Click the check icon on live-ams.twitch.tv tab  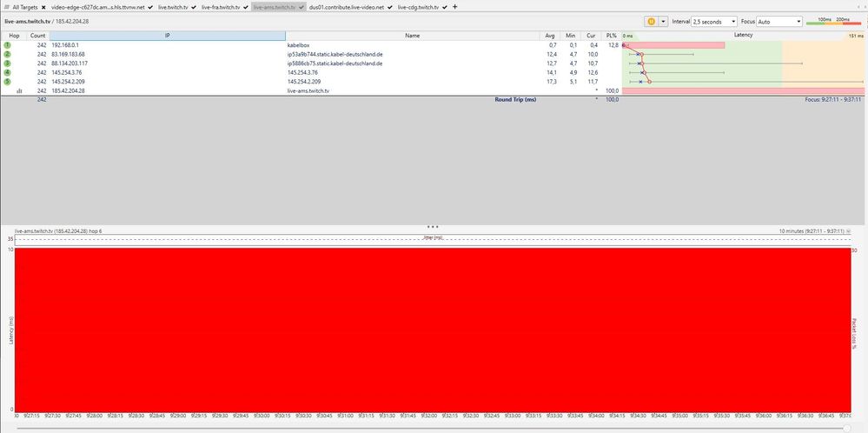point(301,7)
